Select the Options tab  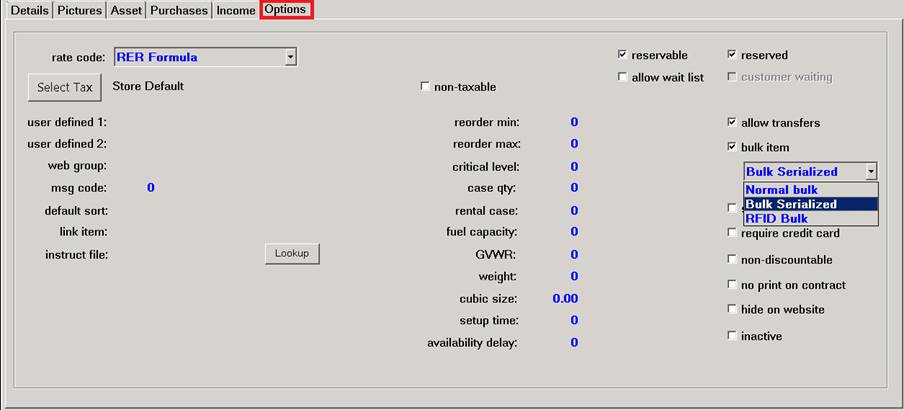coord(285,10)
